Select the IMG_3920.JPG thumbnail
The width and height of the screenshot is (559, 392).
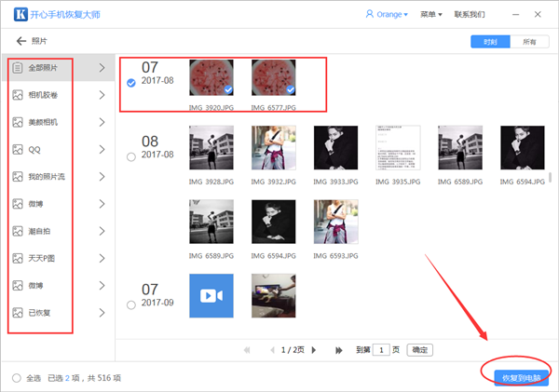click(x=211, y=78)
